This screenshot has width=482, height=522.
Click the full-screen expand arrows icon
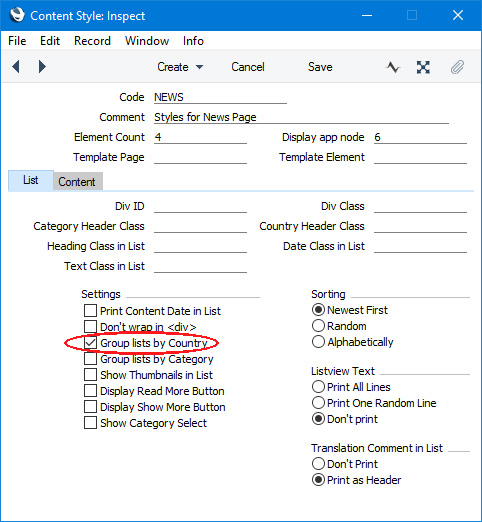423,67
